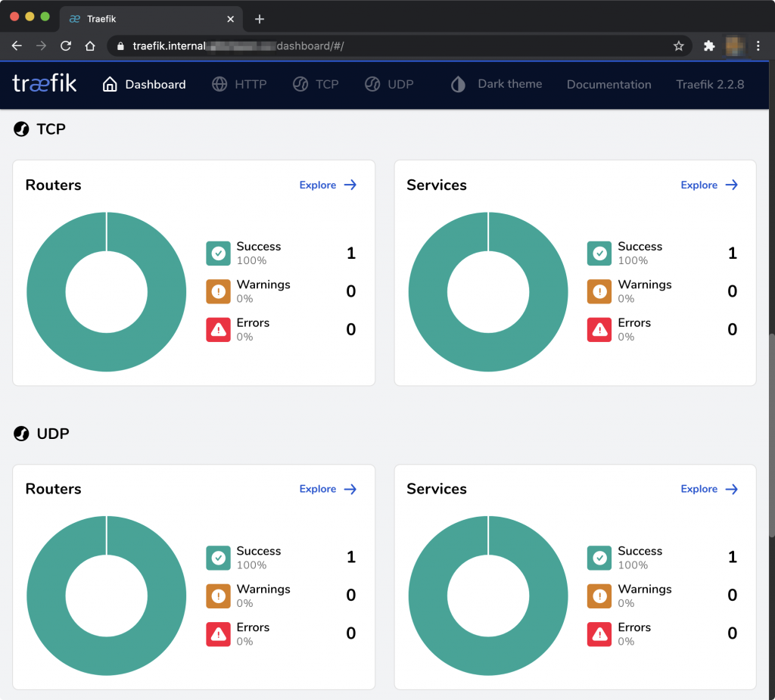The width and height of the screenshot is (775, 700).
Task: Explore the TCP Routers list
Action: 328,185
